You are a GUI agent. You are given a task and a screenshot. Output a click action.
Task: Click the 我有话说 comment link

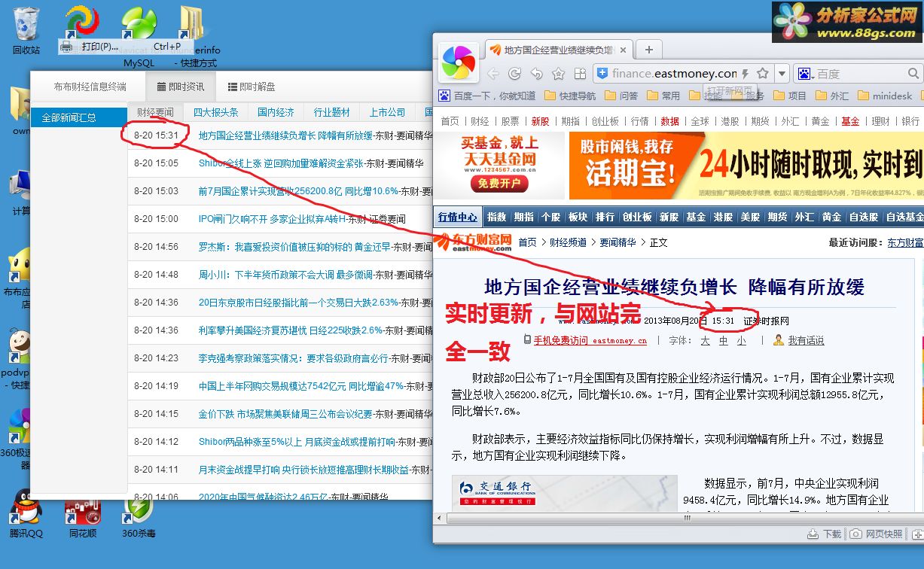pyautogui.click(x=807, y=340)
